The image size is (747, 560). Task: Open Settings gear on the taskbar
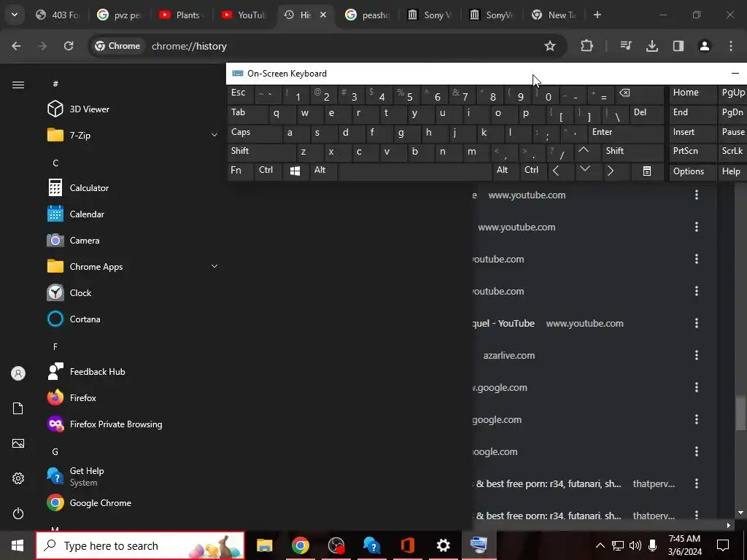tap(443, 545)
